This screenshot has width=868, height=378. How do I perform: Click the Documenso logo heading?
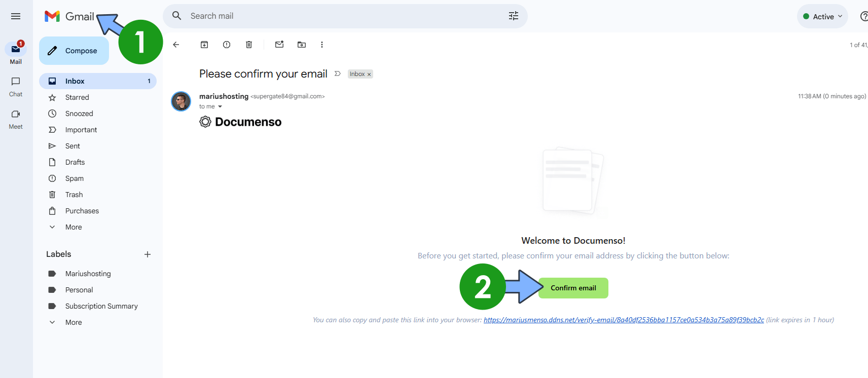coord(240,122)
